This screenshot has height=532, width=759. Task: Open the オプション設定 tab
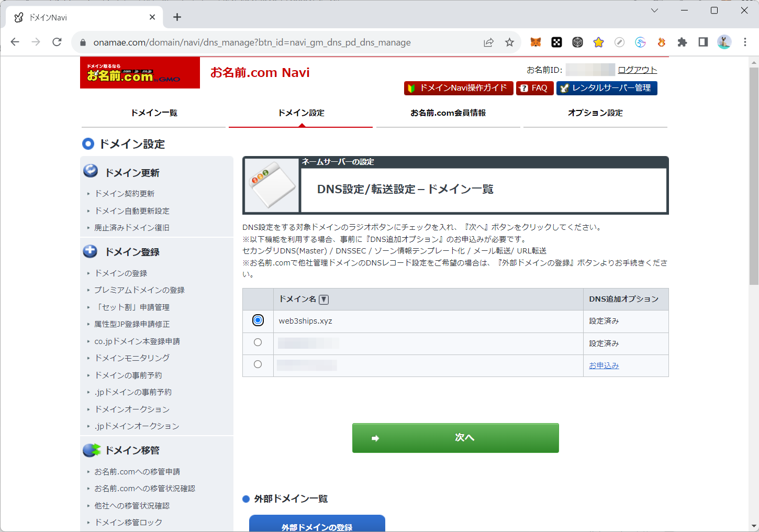595,113
